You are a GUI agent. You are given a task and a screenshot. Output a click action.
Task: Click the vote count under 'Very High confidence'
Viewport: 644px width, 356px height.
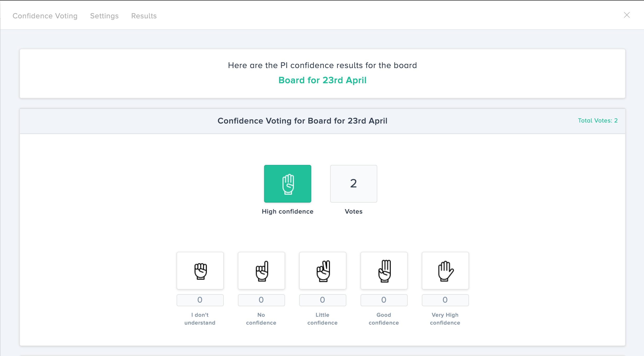coord(445,300)
